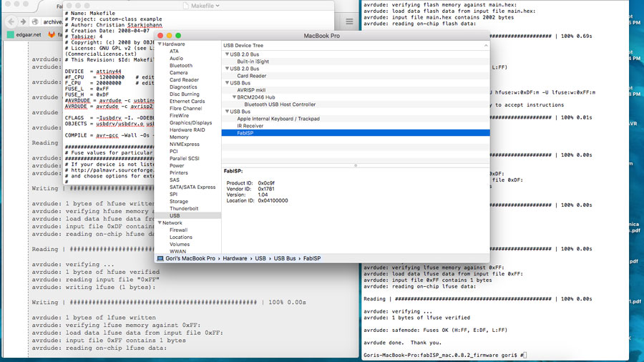Collapse the BRCM2046 Hub node
644x362 pixels.
tap(234, 97)
